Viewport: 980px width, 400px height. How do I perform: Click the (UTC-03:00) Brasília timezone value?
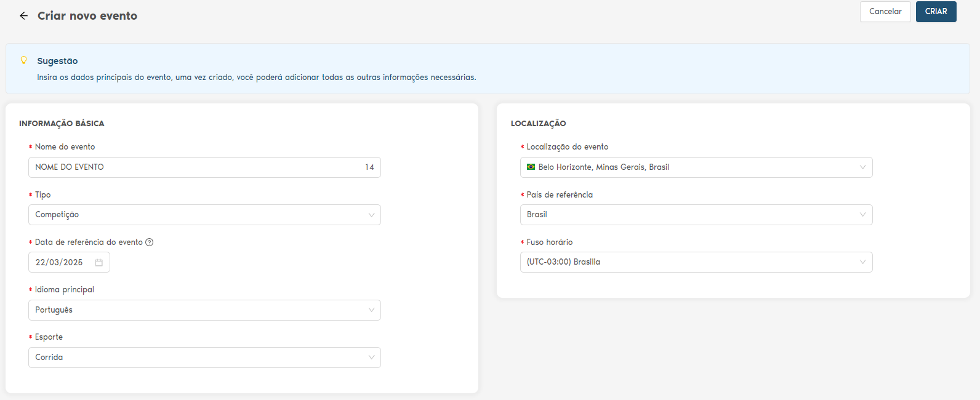[563, 262]
